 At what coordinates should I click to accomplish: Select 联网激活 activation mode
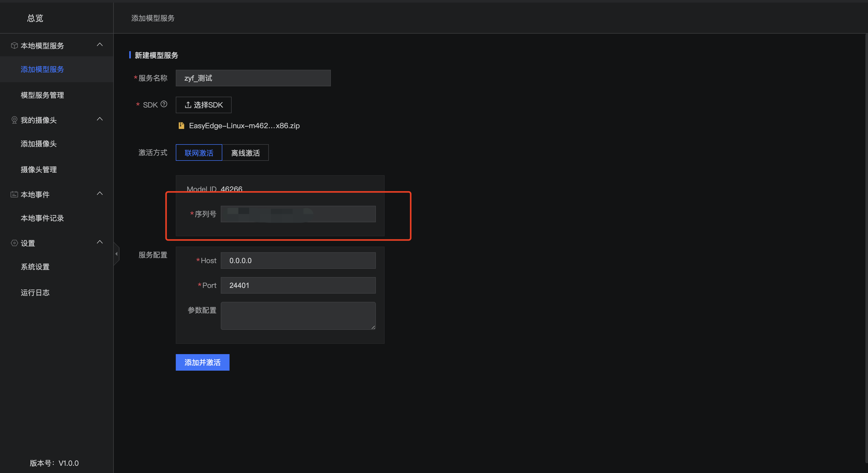[x=199, y=152]
